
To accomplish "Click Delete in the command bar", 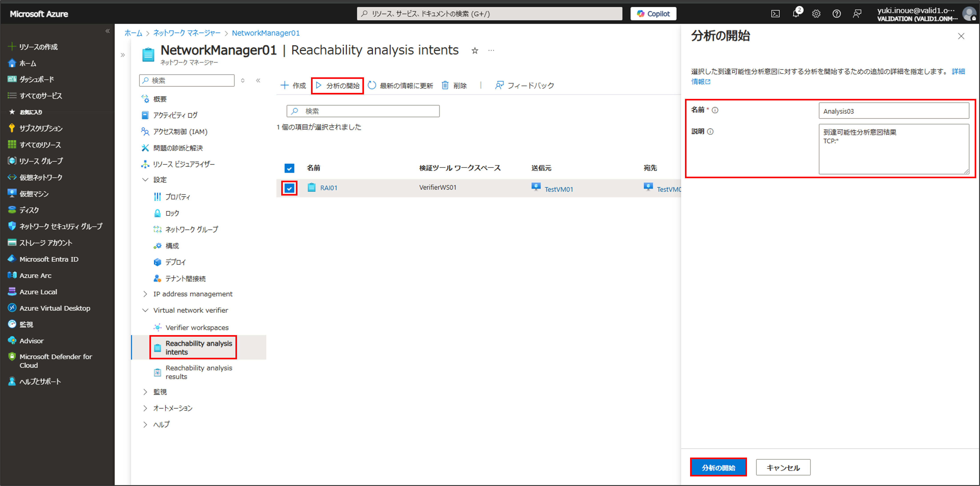I will pyautogui.click(x=454, y=86).
